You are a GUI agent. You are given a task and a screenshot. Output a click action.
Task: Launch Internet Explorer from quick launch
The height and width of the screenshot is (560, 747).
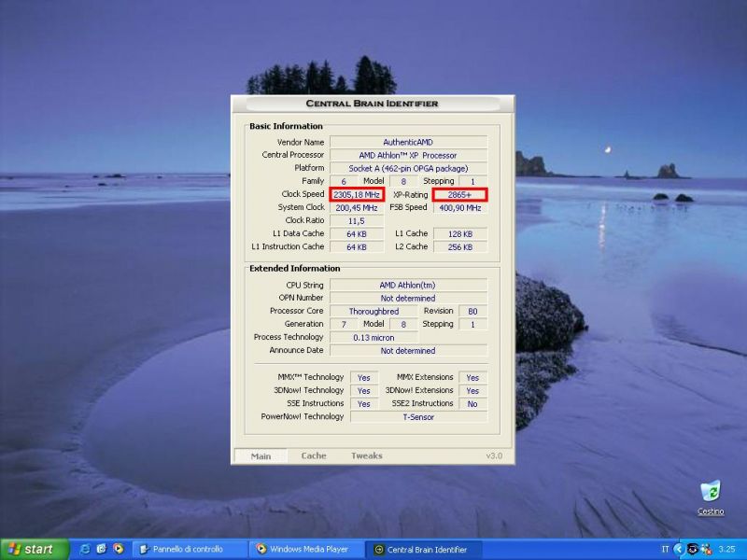pyautogui.click(x=85, y=549)
